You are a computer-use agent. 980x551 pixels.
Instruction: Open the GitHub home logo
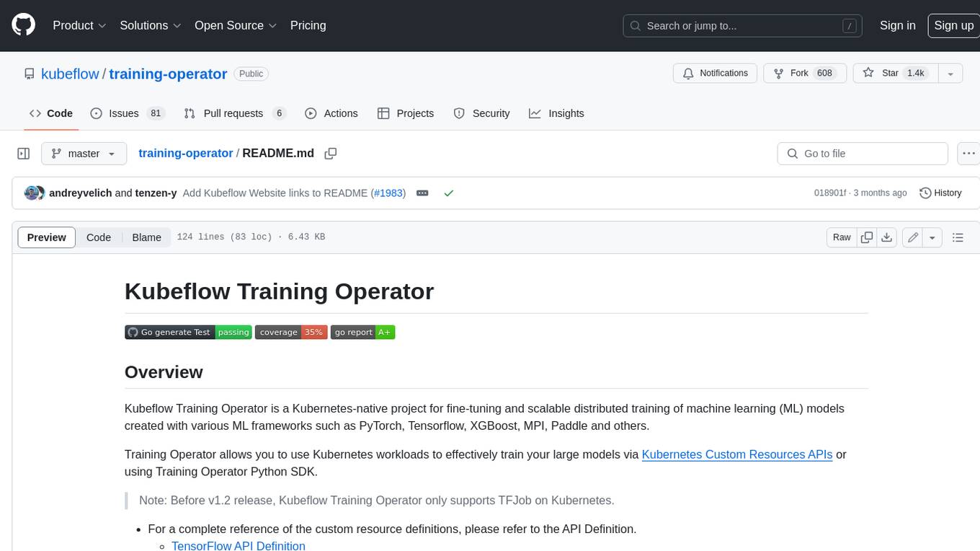(x=23, y=25)
